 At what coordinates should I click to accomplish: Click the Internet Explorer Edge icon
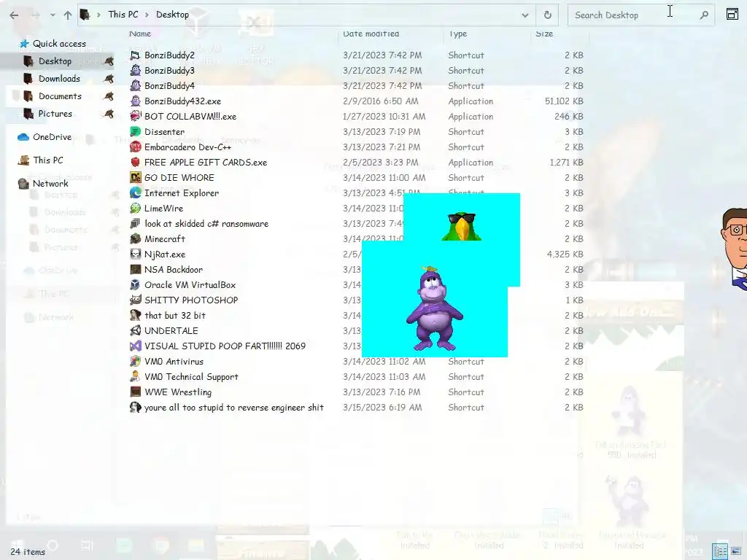(135, 192)
